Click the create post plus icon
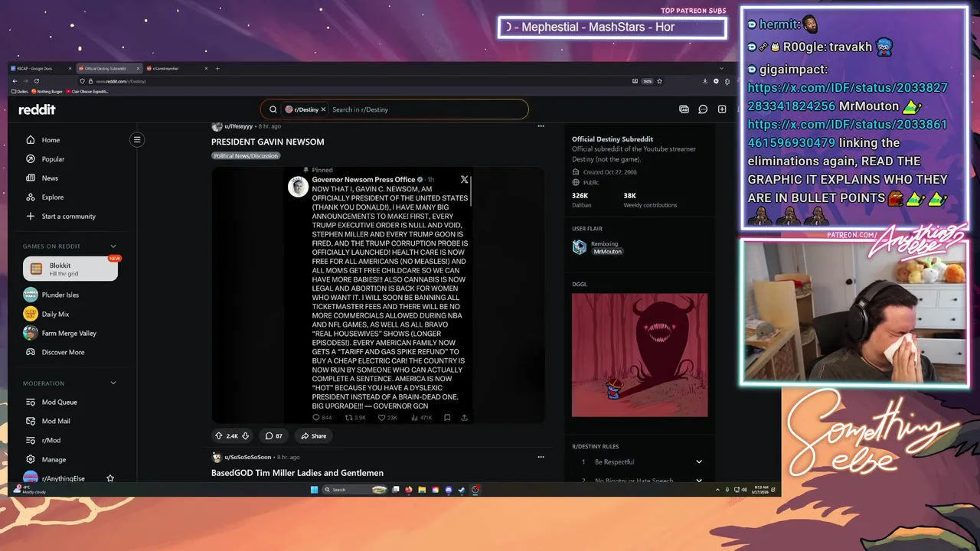Image resolution: width=980 pixels, height=551 pixels. pos(722,109)
